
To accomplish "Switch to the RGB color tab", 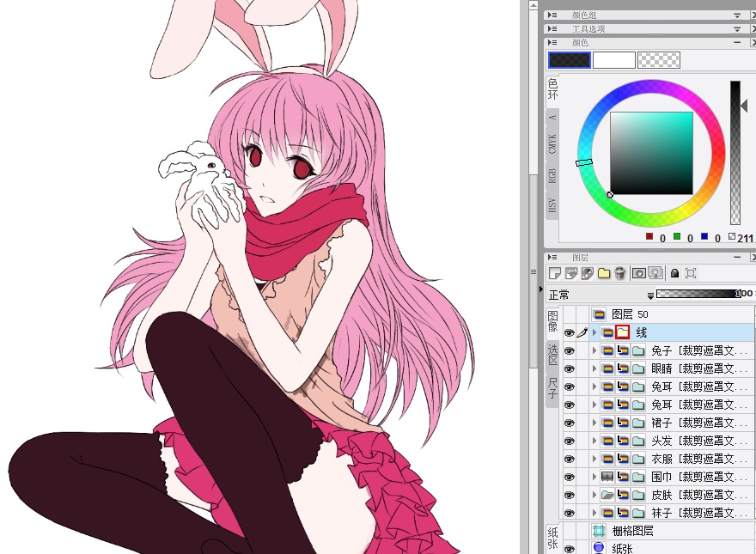I will (x=552, y=175).
